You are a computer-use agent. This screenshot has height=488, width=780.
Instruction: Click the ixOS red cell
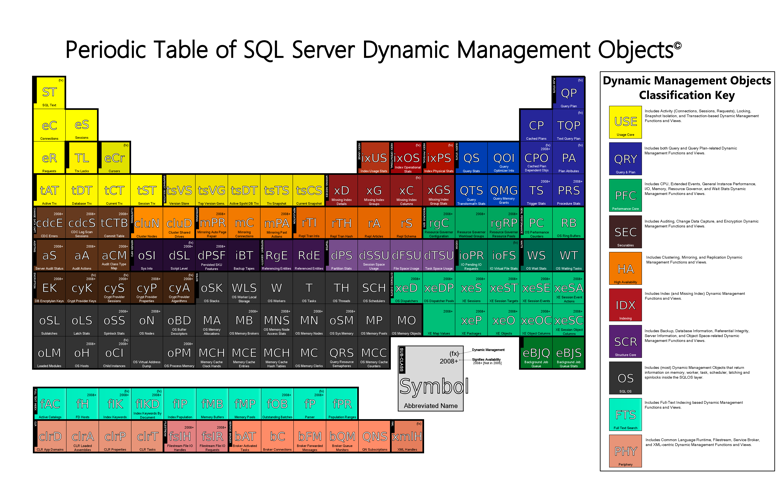click(x=406, y=158)
